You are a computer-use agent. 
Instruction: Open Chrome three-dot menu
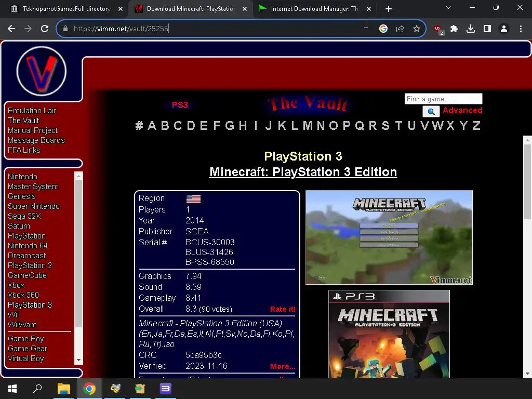[x=521, y=29]
